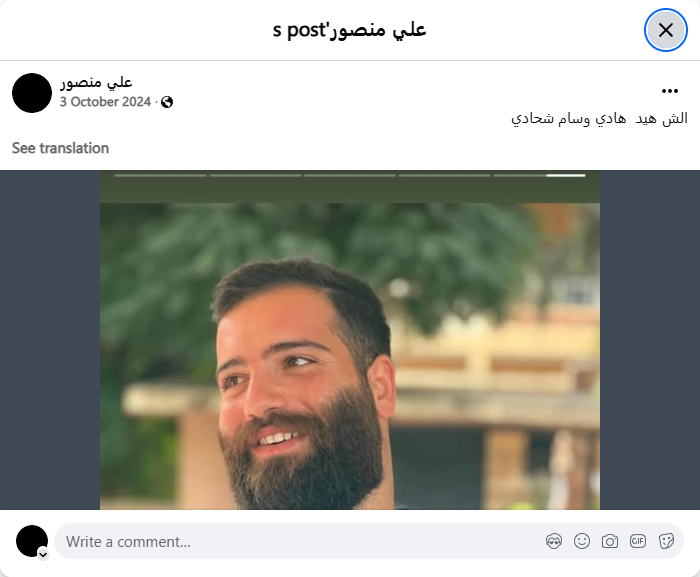This screenshot has height=577, width=700.
Task: Expand the commenter identity chevron on avatar
Action: 43,555
